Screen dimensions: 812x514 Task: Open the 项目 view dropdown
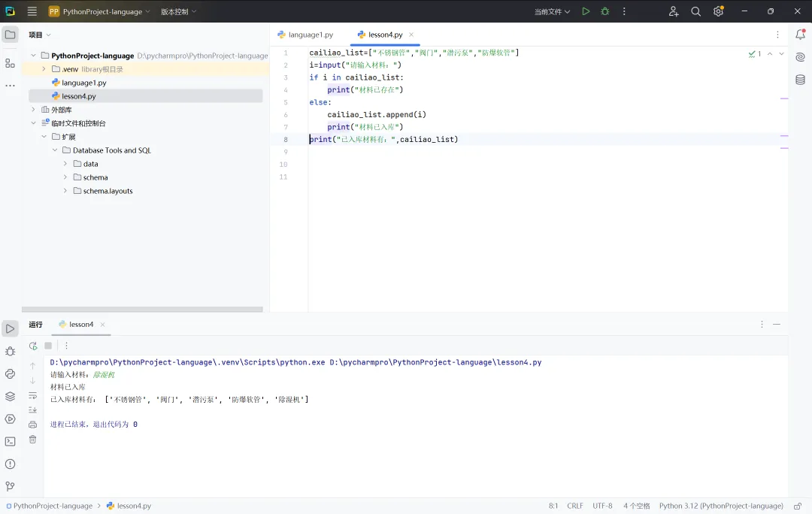point(40,35)
